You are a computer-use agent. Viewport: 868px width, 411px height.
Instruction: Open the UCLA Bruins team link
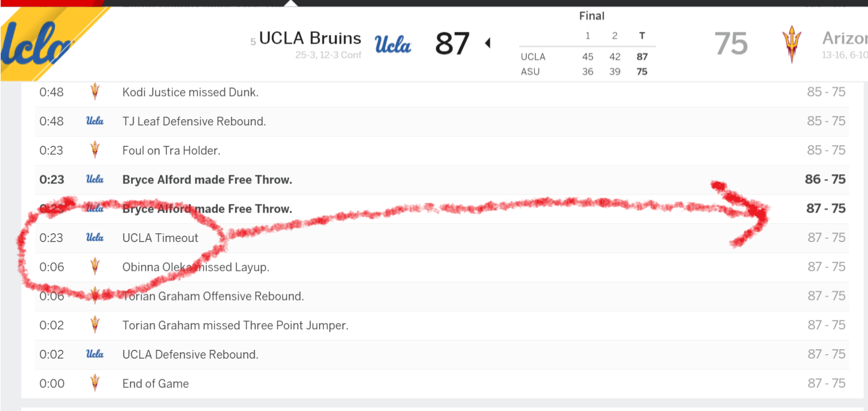(x=310, y=39)
